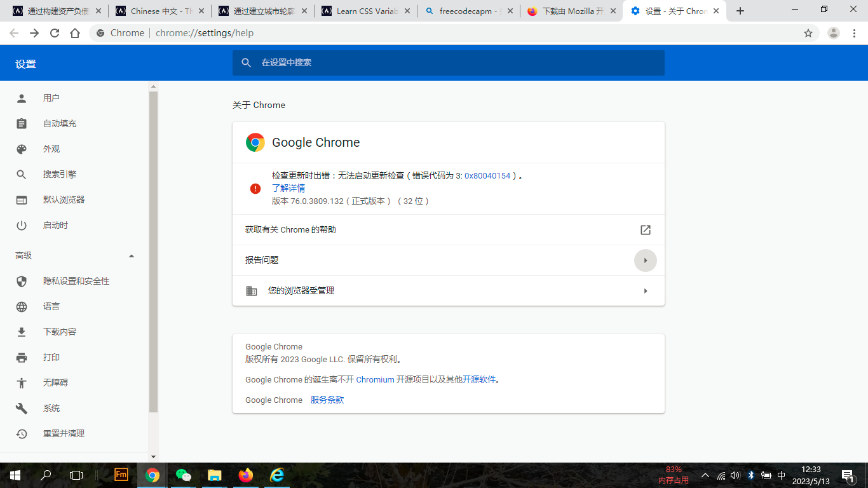Image resolution: width=868 pixels, height=488 pixels.
Task: Open the Chrome three-dot menu
Action: coord(854,32)
